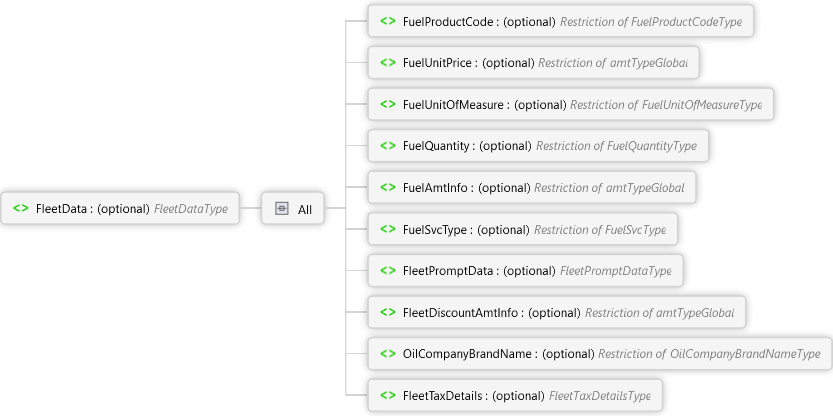Click the FuelUnitOfMeasure element tag icon
This screenshot has width=833, height=416.
[x=387, y=104]
